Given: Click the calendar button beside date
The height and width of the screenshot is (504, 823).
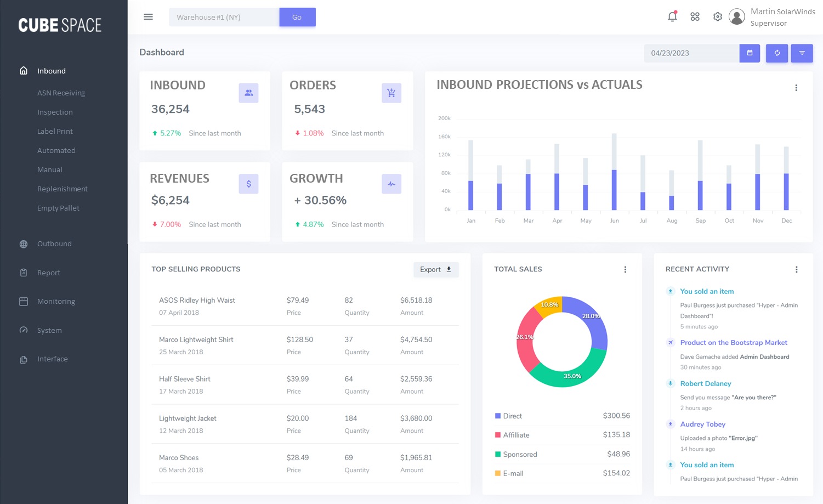Looking at the screenshot, I should click(750, 53).
